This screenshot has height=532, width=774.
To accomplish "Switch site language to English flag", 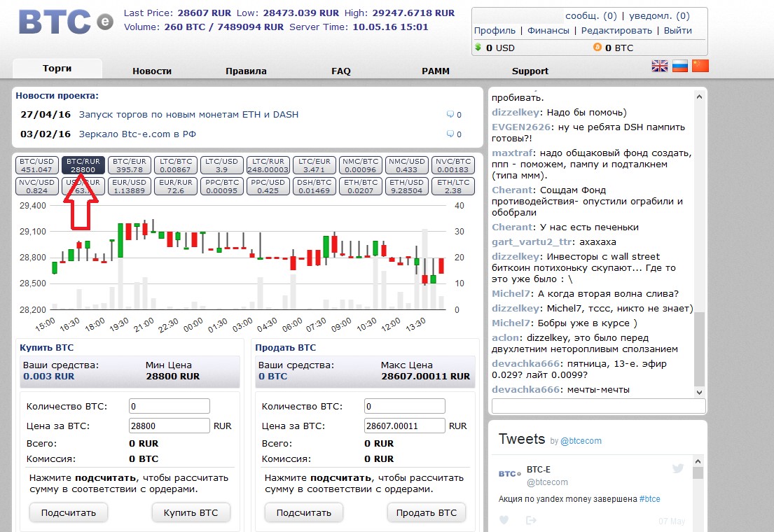I will click(660, 66).
